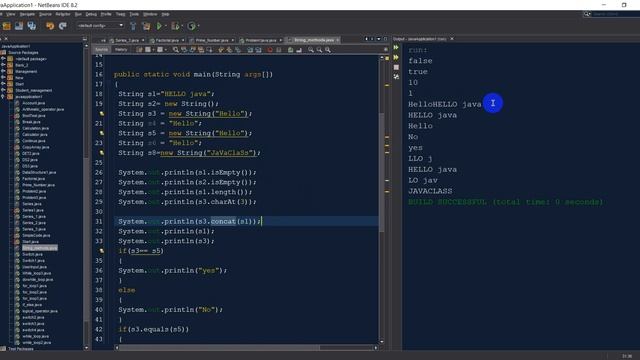Re-run the program in Output panel
640x360 pixels.
[x=396, y=48]
